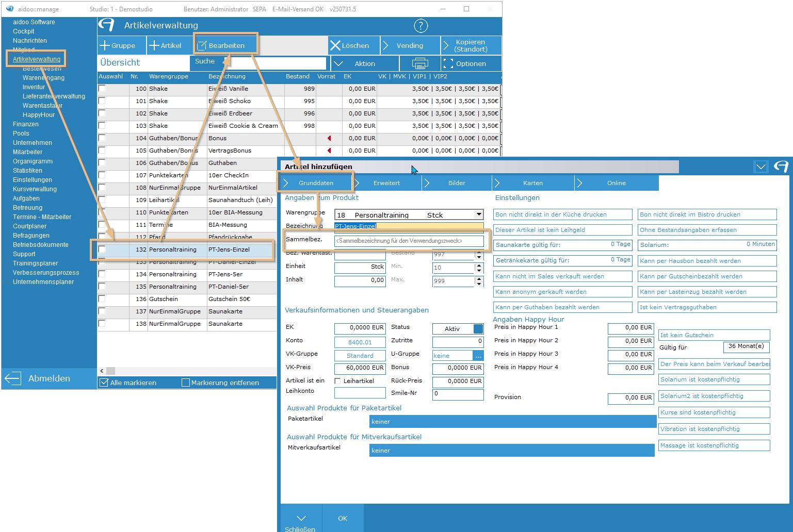The height and width of the screenshot is (532, 793).
Task: Click the printer icon in the toolbar
Action: (420, 63)
